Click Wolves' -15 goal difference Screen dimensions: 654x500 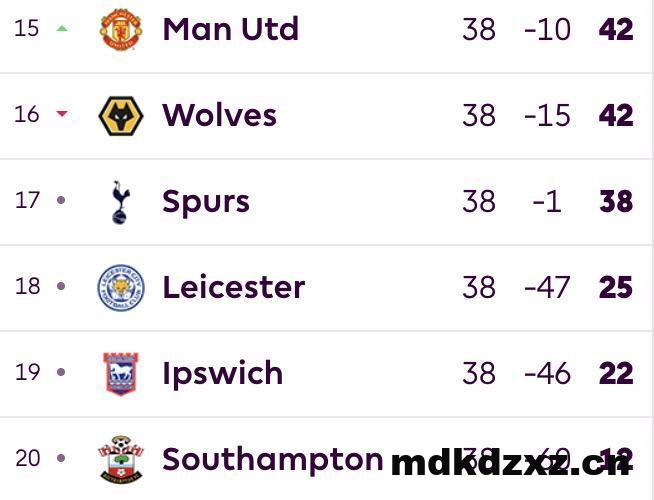point(547,115)
